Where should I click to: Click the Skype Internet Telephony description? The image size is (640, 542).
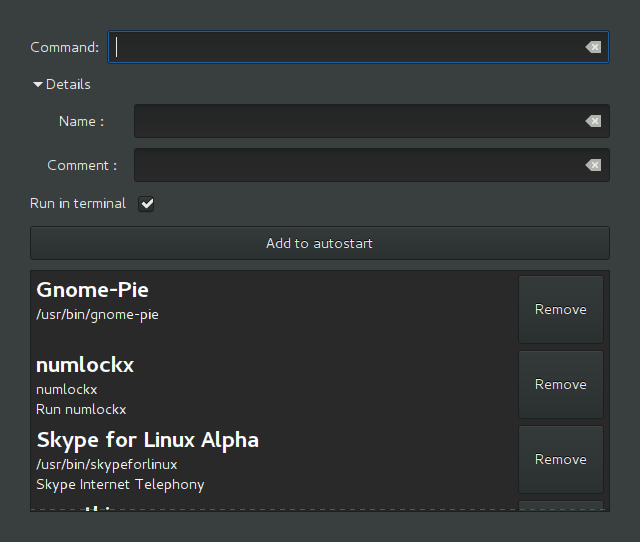(x=120, y=484)
